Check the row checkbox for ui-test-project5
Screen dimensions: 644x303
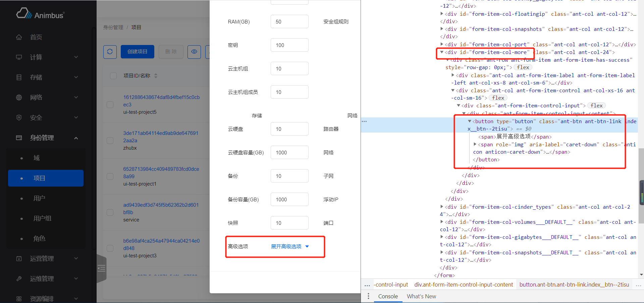point(110,105)
